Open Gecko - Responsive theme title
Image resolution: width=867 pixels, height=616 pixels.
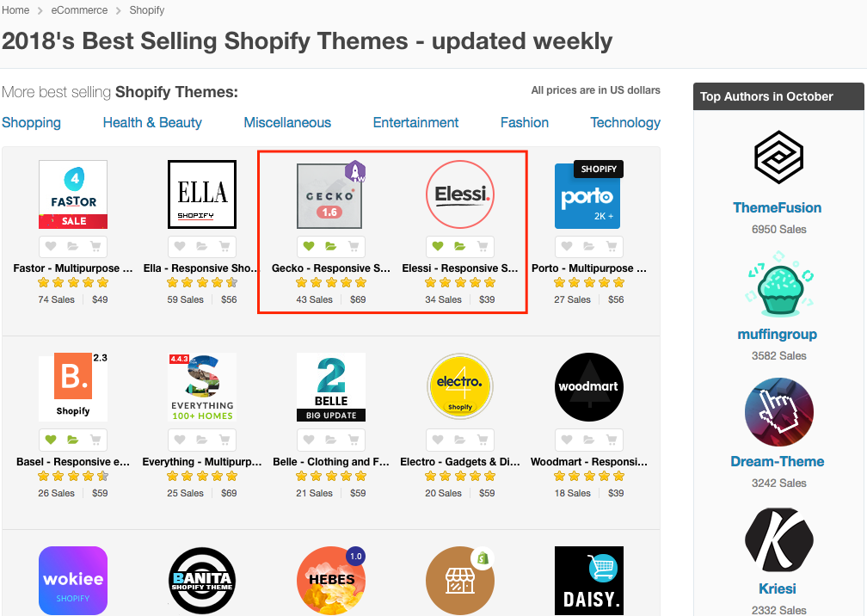coord(330,268)
